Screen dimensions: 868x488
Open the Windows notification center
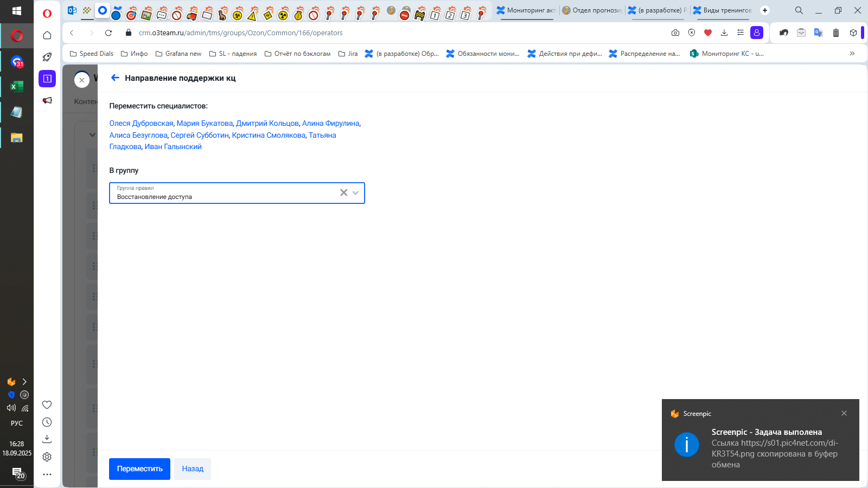[18, 474]
